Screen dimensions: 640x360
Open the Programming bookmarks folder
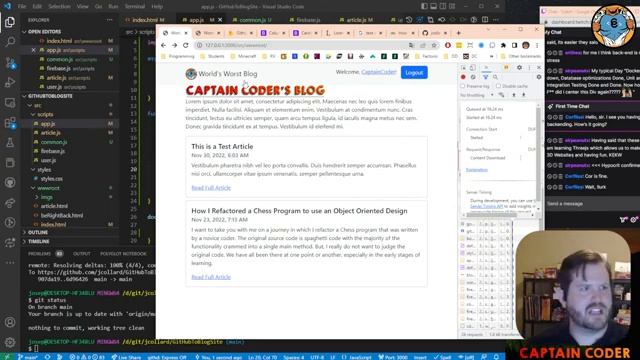click(178, 56)
